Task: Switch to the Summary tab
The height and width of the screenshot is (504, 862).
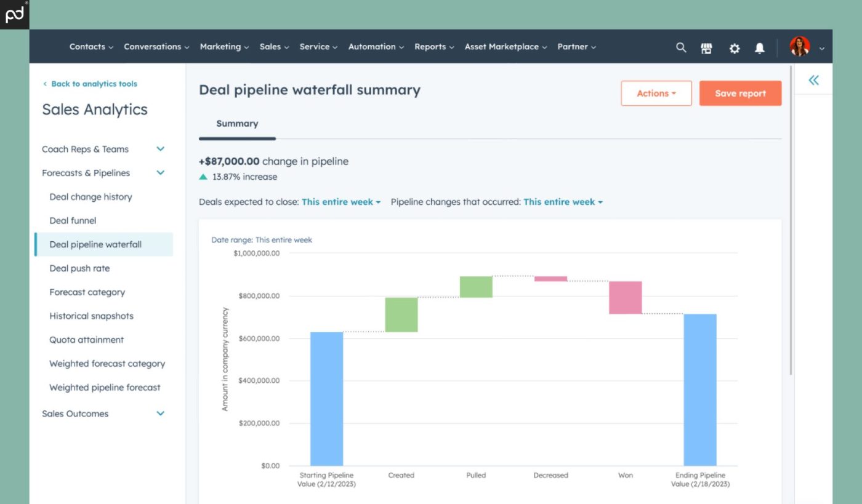Action: [237, 124]
